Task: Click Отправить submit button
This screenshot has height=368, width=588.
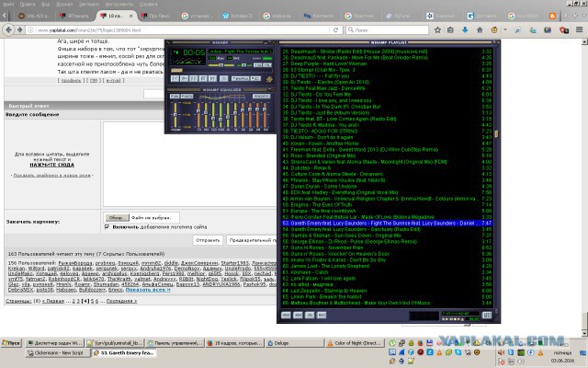Action: 208,240
